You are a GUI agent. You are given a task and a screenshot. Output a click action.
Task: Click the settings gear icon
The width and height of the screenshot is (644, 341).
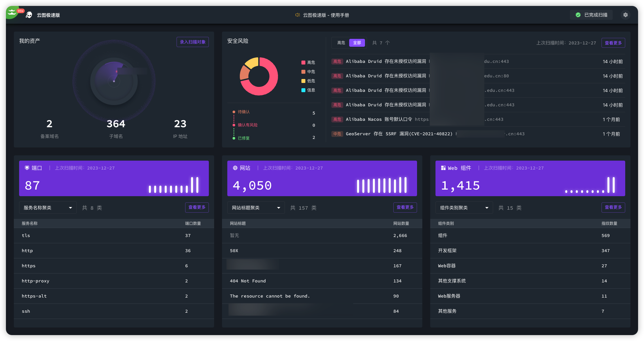tap(625, 15)
